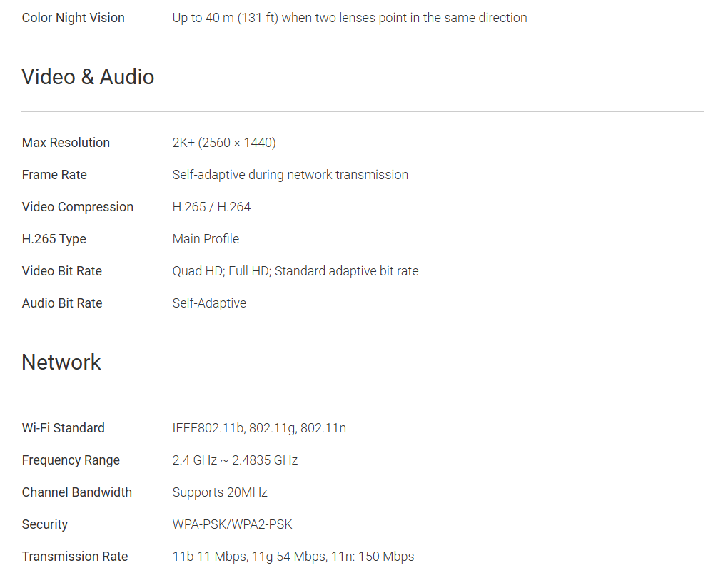
Task: Click the Color Night Vision label
Action: (73, 18)
